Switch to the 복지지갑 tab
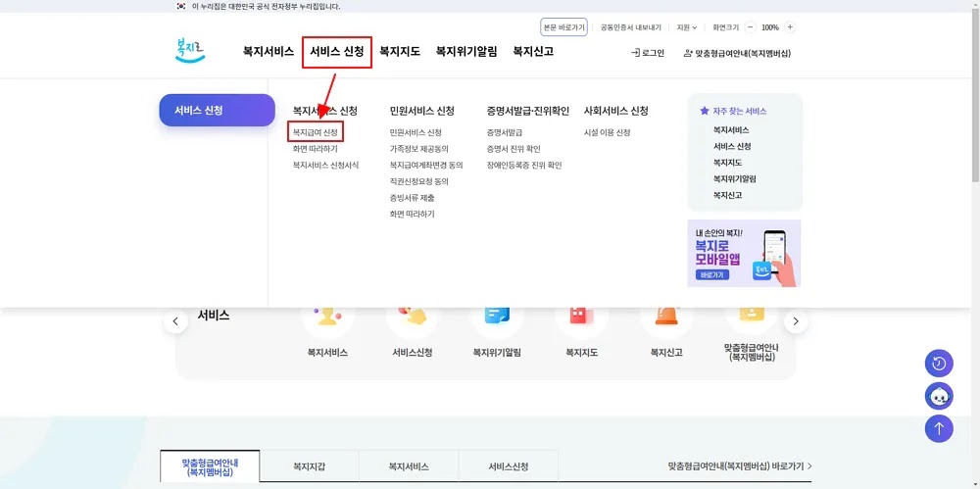The image size is (980, 489). 310,466
